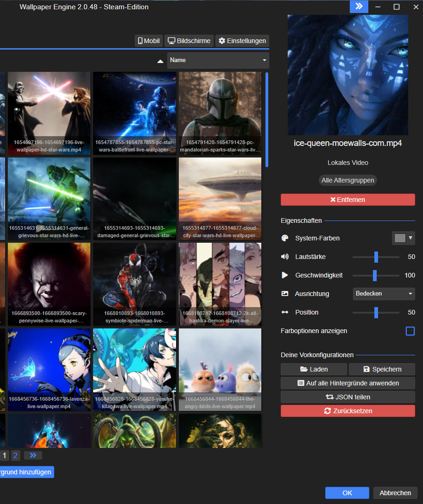The image size is (423, 504).
Task: Select the Darth Vader star wars wallpaper
Action: [x=49, y=113]
